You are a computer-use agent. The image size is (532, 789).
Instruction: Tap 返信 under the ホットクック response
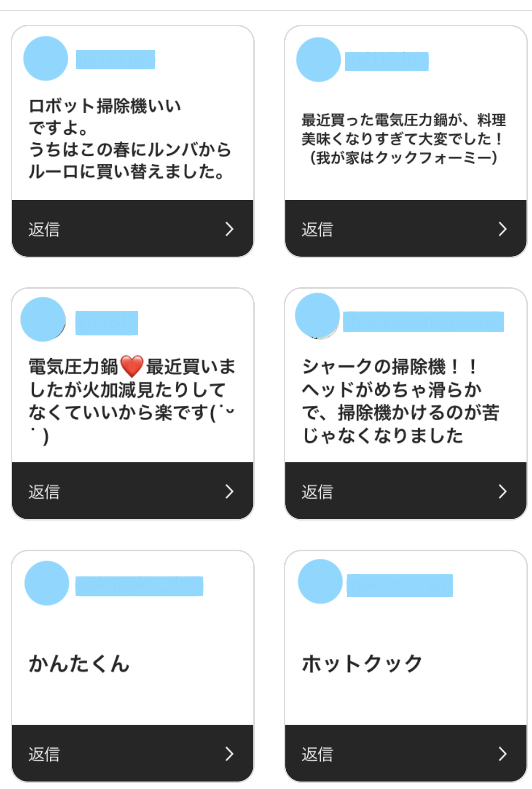tap(317, 754)
